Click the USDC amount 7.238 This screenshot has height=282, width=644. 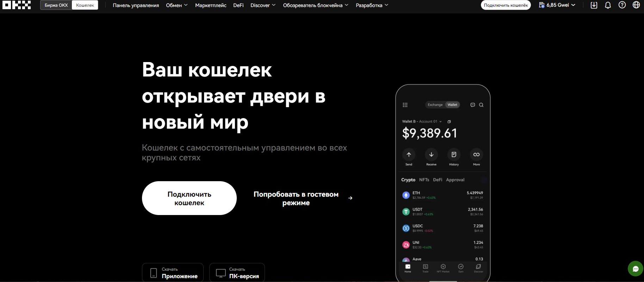click(478, 226)
